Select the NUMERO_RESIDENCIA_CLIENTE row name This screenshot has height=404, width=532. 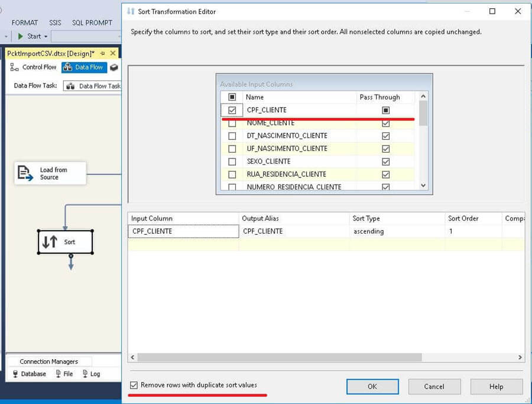(x=294, y=187)
